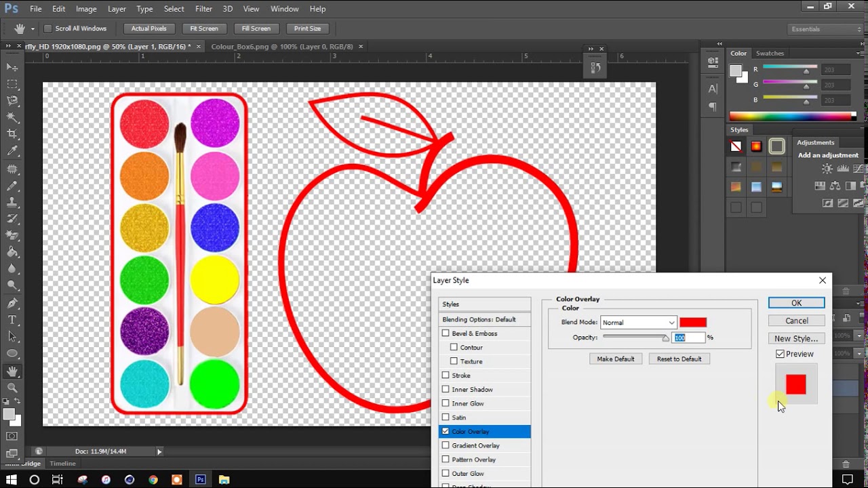Select the Blur tool
Screen dimensions: 868x488
tap(12, 269)
